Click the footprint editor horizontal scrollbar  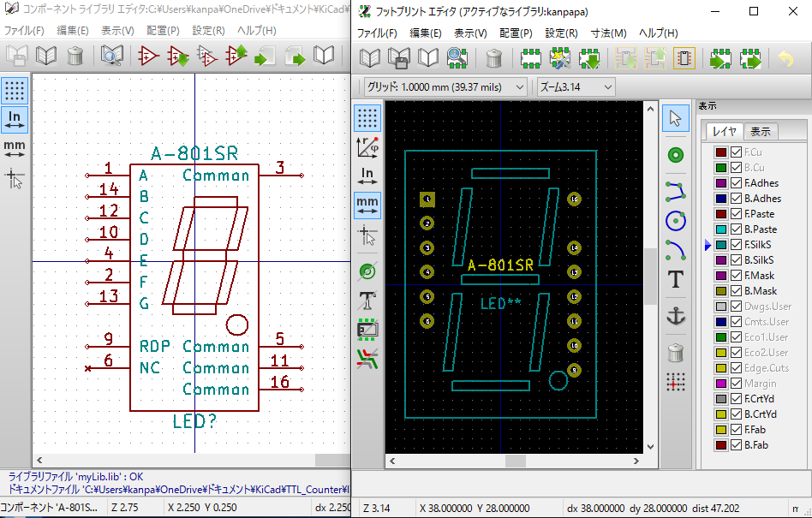pyautogui.click(x=514, y=461)
